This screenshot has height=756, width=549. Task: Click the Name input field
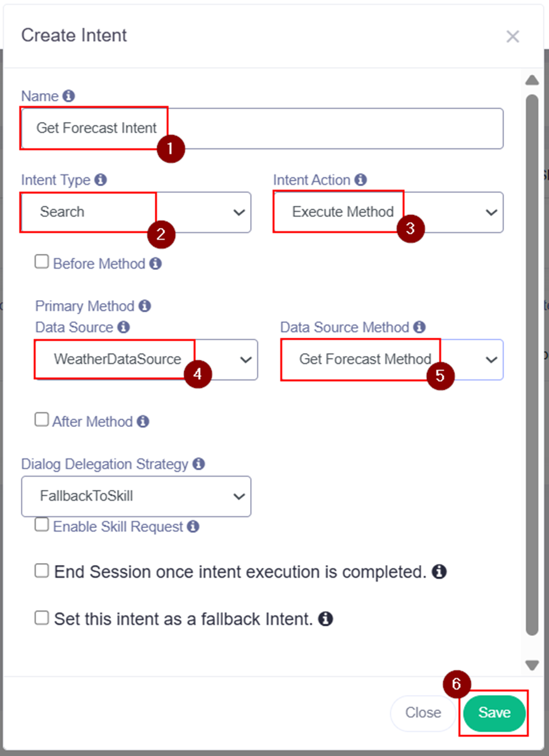click(x=333, y=128)
